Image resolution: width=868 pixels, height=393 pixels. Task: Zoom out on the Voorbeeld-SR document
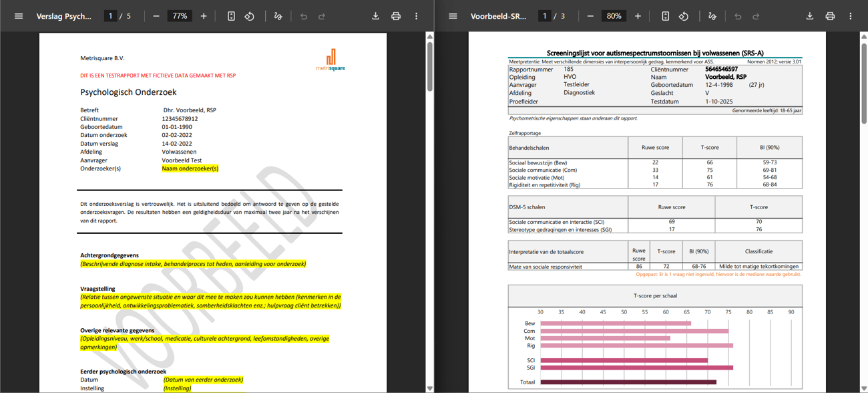[x=590, y=16]
